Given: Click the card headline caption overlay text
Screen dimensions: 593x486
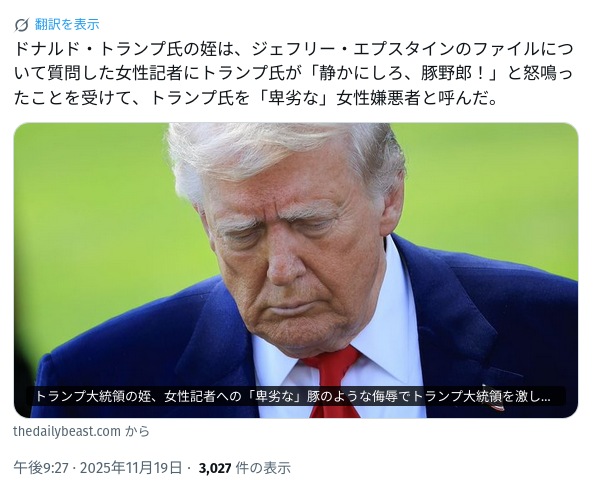Looking at the screenshot, I should pos(293,396).
